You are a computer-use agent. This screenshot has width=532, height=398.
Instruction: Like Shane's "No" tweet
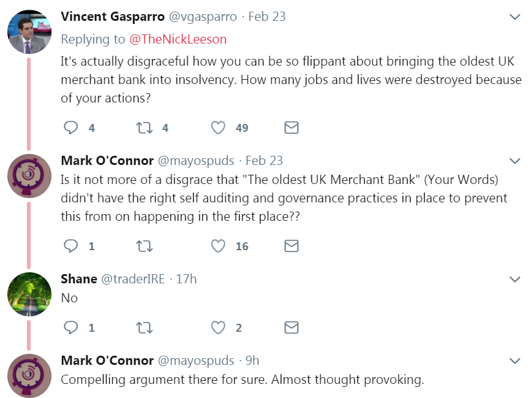coord(218,327)
